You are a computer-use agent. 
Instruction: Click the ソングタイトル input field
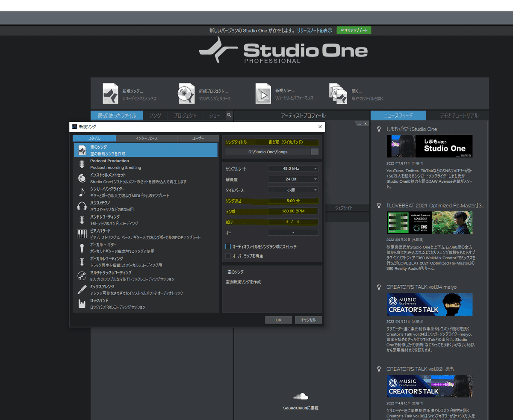286,142
